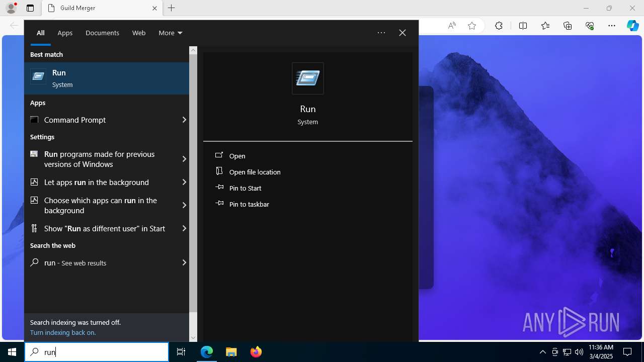Open Task View on taskbar
The image size is (644, 362).
tap(181, 352)
